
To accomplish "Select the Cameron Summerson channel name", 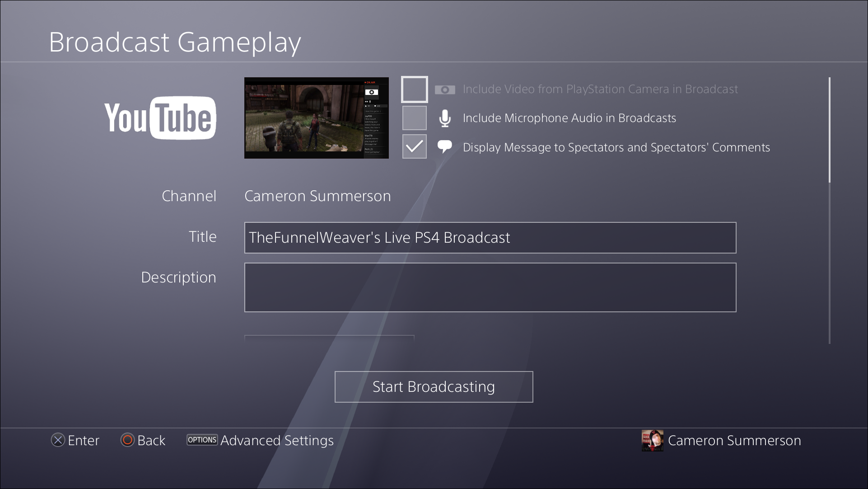I will [x=317, y=196].
